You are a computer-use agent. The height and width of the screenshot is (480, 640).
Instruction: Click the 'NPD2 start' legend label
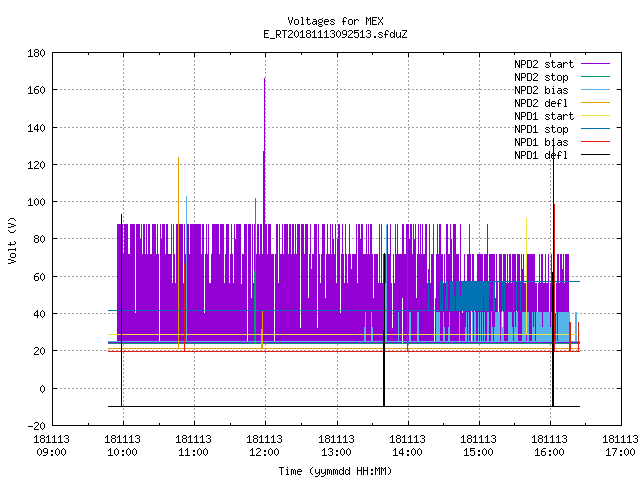(x=544, y=64)
